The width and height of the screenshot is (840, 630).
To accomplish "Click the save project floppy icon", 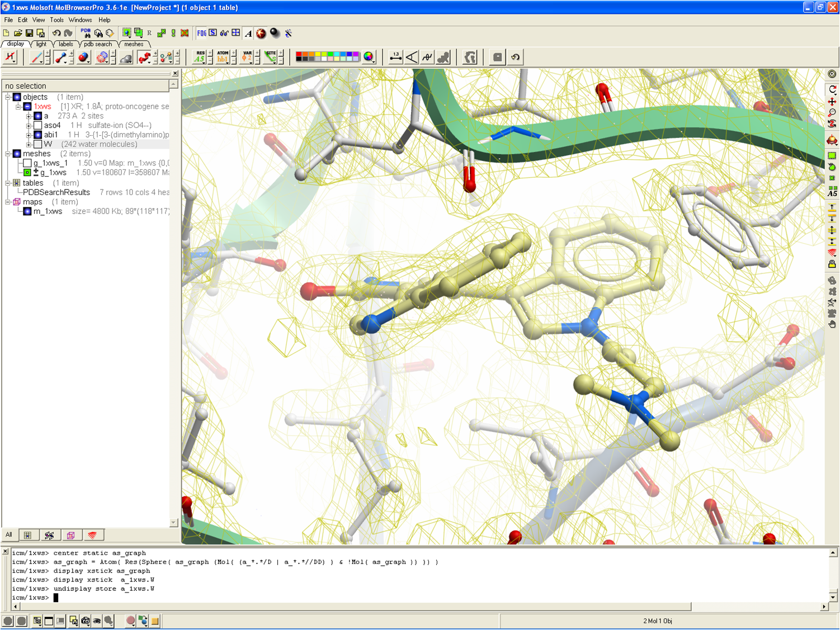I will [x=29, y=33].
